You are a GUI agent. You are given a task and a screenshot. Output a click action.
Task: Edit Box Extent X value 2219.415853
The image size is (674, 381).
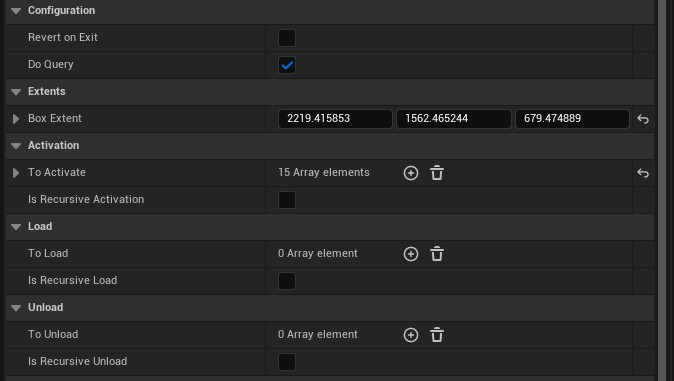click(x=335, y=119)
